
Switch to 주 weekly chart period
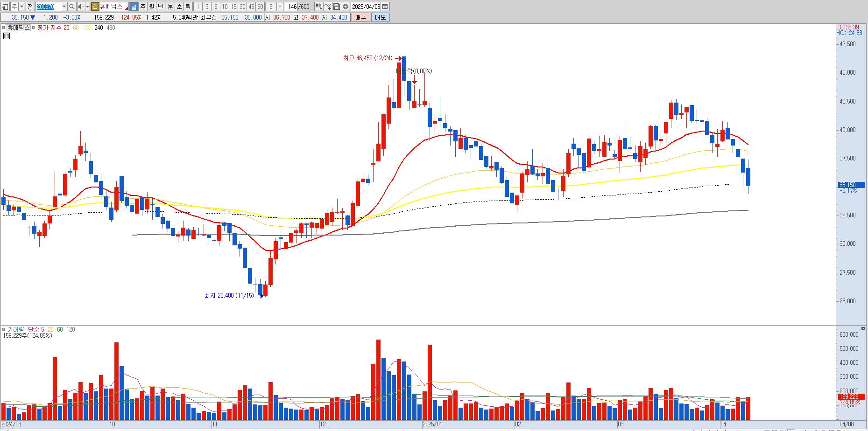pyautogui.click(x=143, y=7)
